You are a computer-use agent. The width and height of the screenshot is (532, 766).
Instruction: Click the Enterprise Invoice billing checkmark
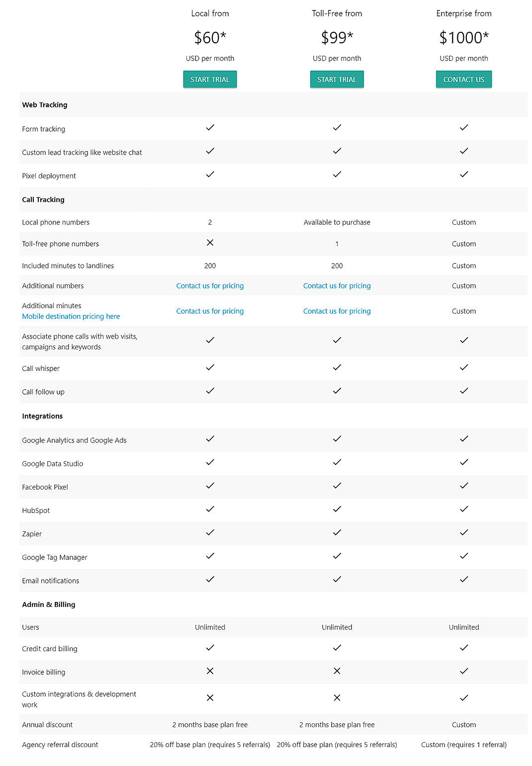pos(463,671)
